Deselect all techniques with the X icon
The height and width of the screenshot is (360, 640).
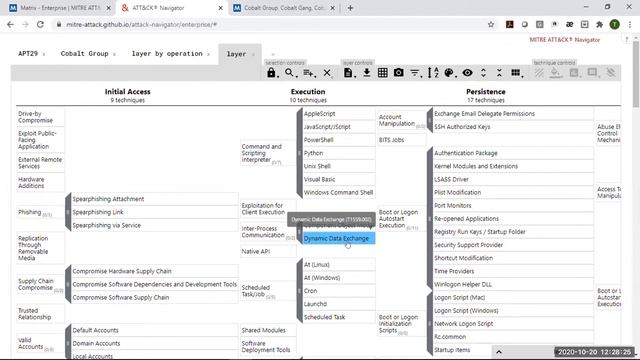pos(327,73)
